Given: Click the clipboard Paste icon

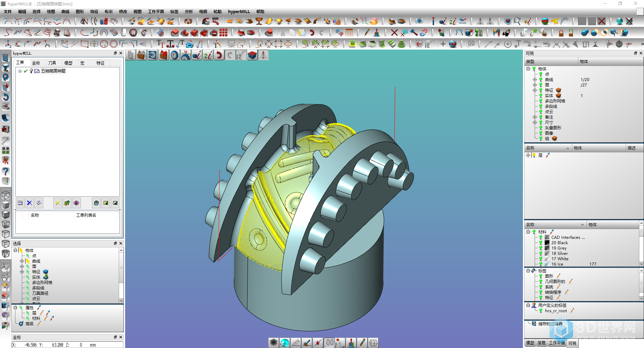Looking at the screenshot, I should coord(302,32).
